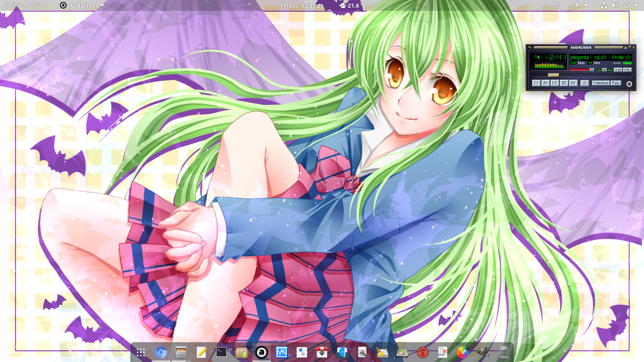
Task: Click the network icon in top bar
Action: pos(604,5)
